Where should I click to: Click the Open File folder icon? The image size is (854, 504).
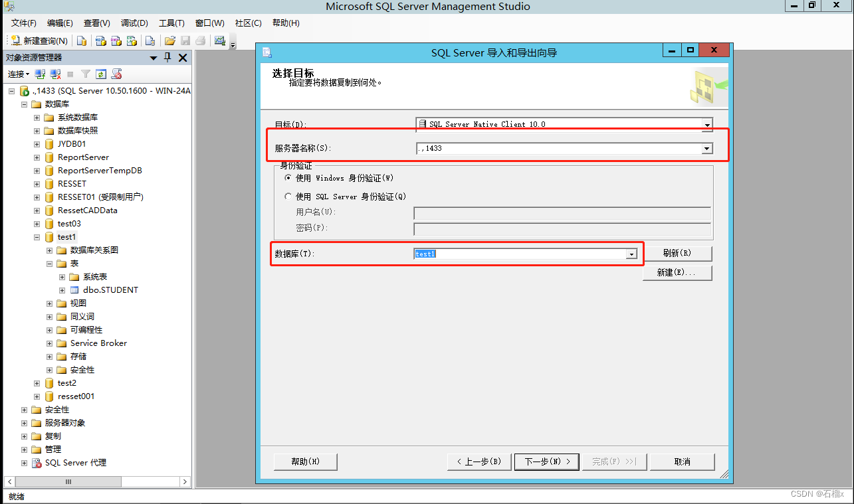(170, 41)
